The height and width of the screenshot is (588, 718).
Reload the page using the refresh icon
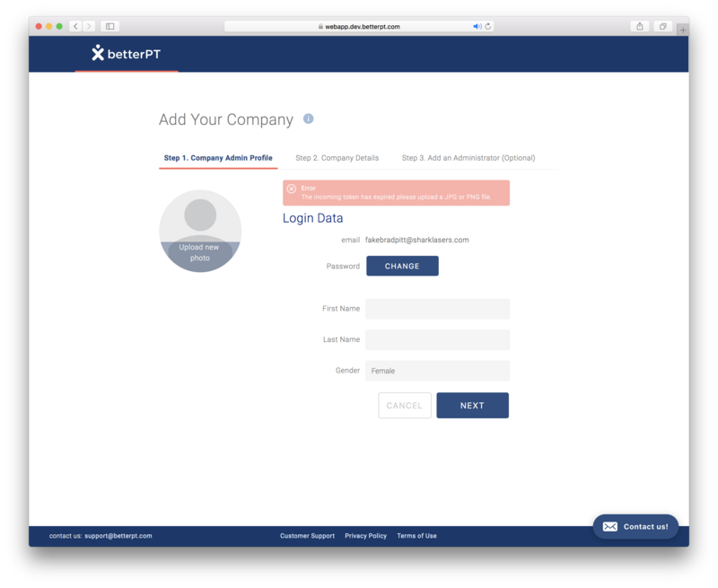[488, 27]
